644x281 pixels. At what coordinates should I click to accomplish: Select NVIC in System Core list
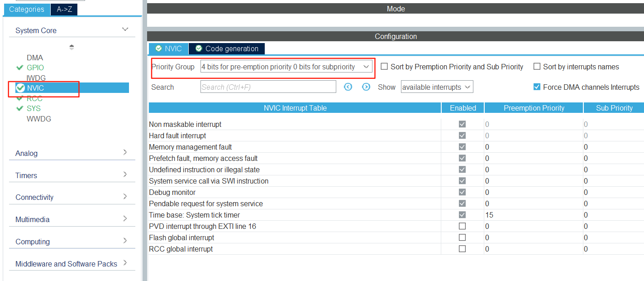72,88
